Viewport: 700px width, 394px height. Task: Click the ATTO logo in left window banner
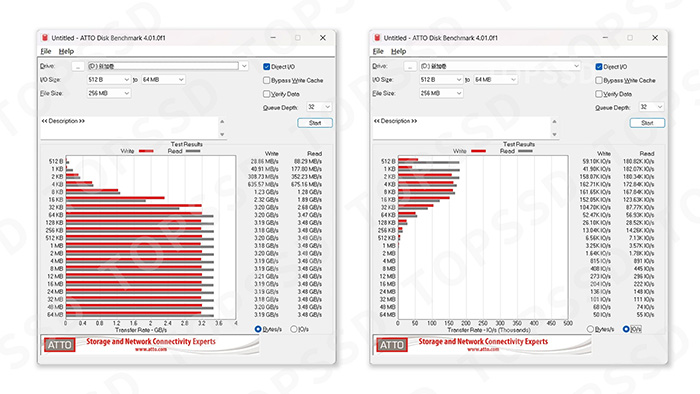[60, 345]
